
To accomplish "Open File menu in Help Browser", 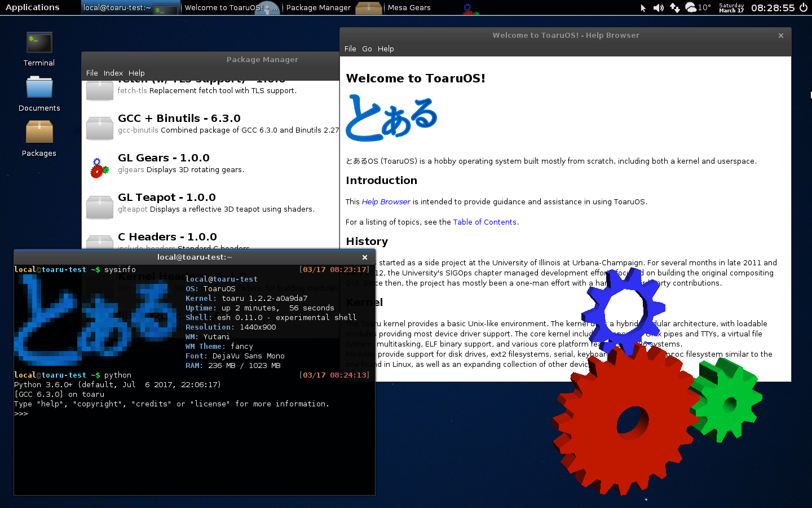I will 350,49.
